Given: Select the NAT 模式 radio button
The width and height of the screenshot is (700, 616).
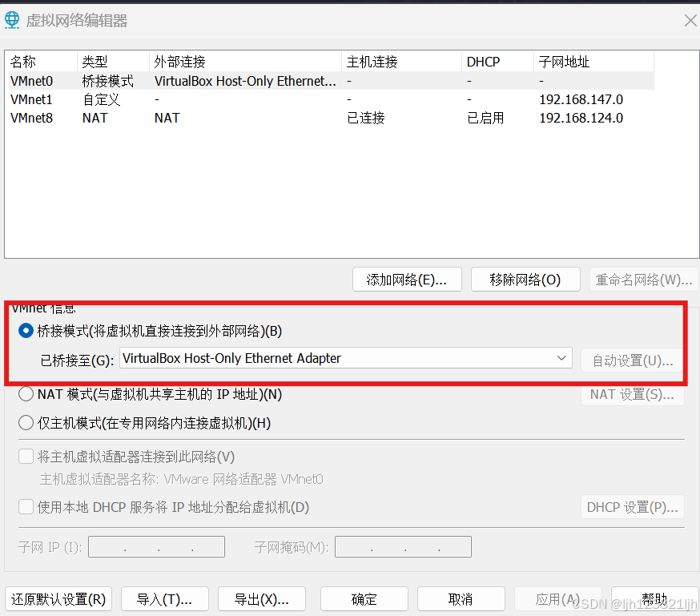Looking at the screenshot, I should pos(26,394).
